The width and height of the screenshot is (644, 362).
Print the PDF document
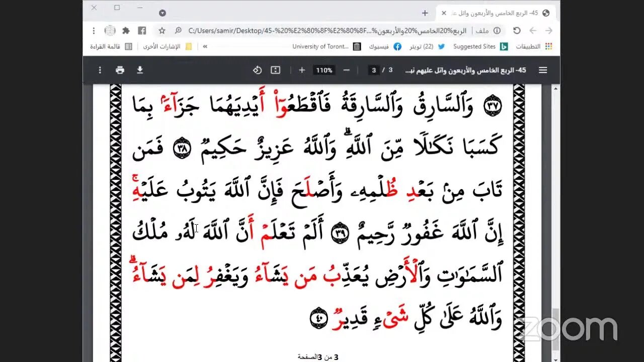pyautogui.click(x=120, y=70)
